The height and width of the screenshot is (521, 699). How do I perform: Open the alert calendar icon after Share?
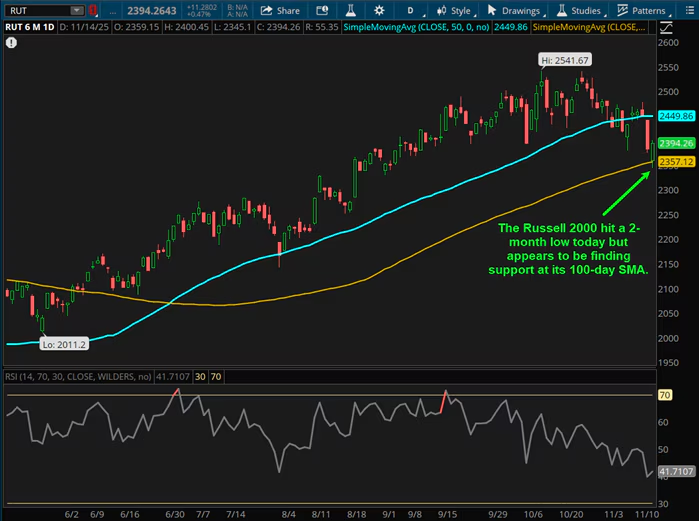[x=320, y=10]
